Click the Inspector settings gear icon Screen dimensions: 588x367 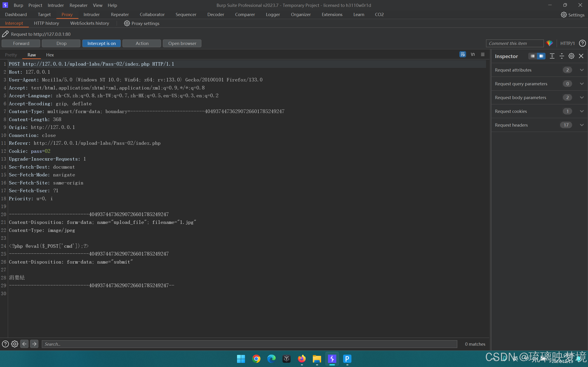(571, 56)
